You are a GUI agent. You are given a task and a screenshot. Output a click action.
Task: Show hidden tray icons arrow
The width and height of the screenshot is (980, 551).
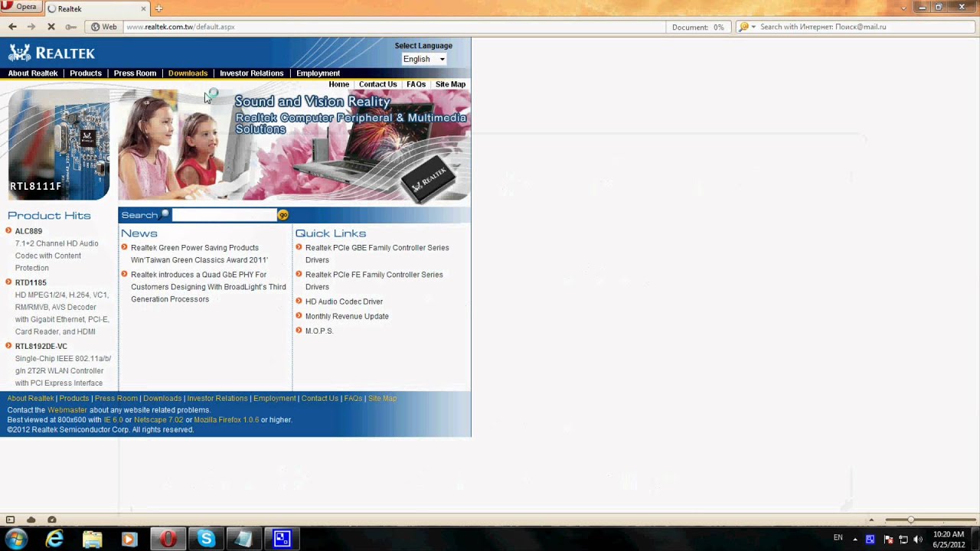[x=854, y=539]
